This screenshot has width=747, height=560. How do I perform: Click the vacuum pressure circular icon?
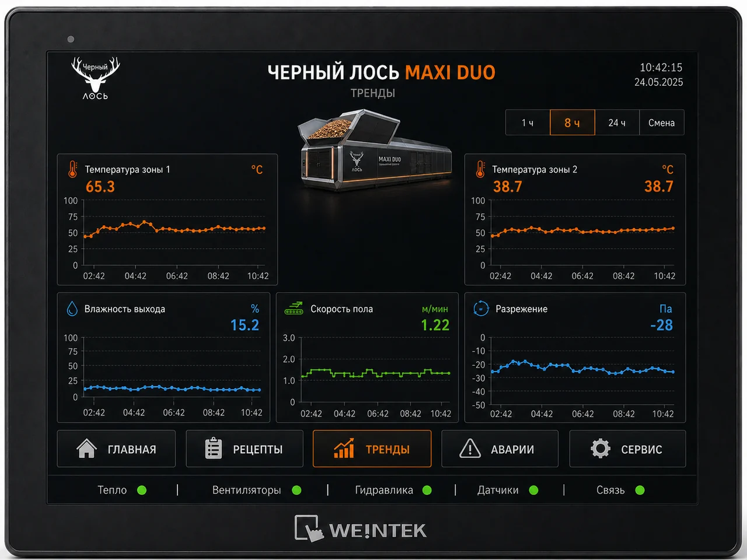pyautogui.click(x=481, y=309)
